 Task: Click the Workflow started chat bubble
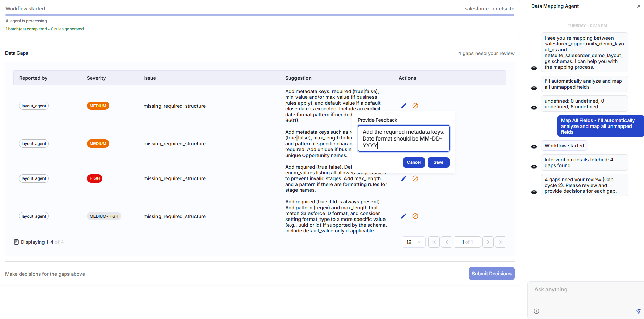[564, 146]
